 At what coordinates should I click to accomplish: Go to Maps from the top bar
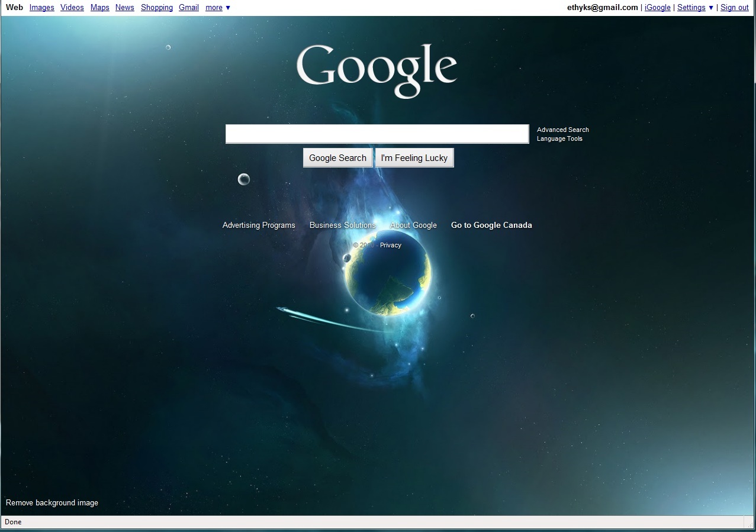[100, 8]
